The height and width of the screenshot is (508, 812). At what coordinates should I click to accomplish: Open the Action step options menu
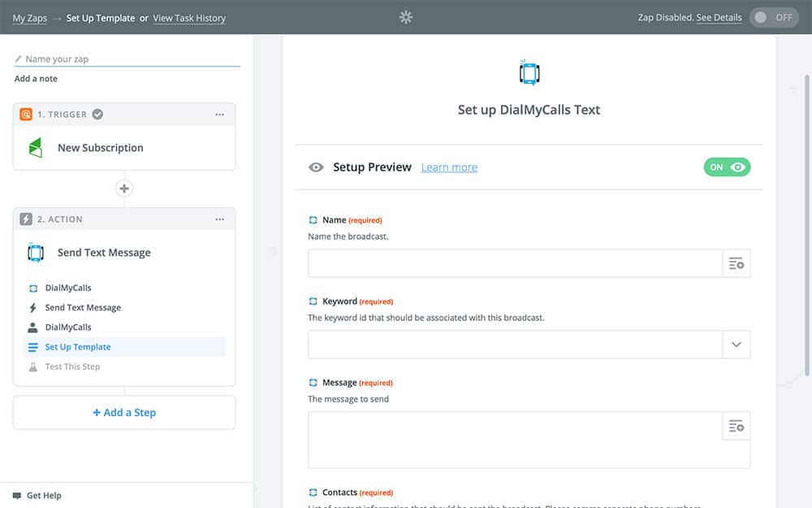pyautogui.click(x=219, y=219)
